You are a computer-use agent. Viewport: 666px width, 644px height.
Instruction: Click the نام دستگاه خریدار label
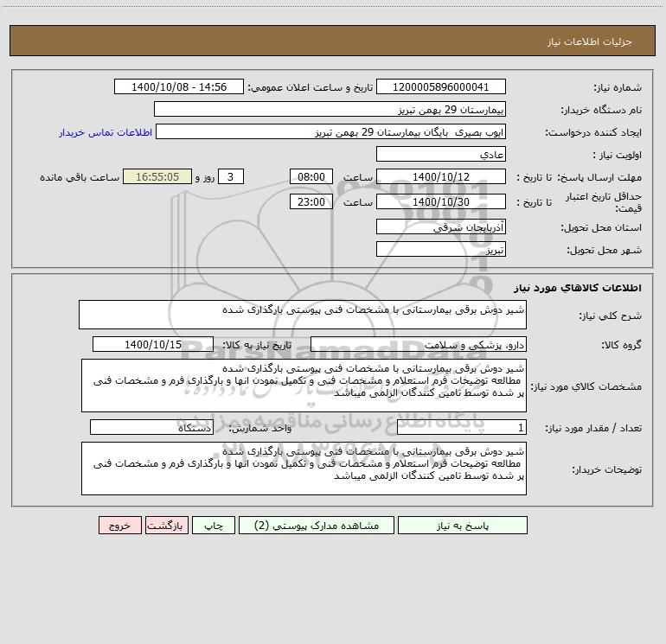(601, 110)
